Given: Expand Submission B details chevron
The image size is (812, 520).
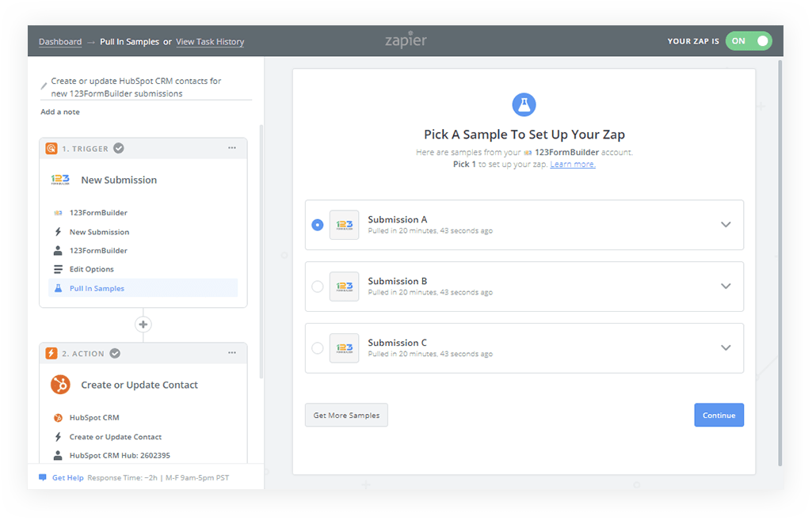Looking at the screenshot, I should 726,287.
